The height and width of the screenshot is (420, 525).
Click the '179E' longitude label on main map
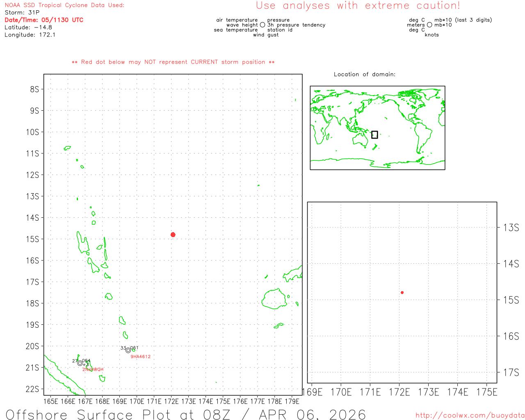pyautogui.click(x=292, y=401)
